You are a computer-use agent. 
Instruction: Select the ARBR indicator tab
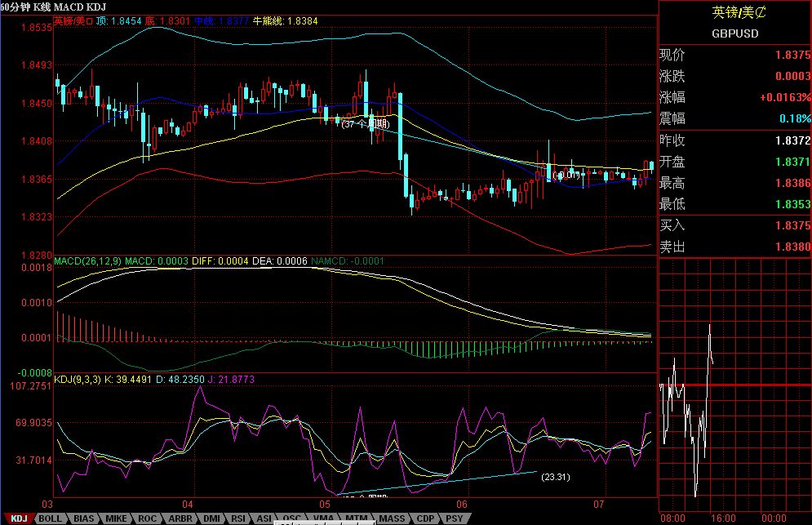[179, 518]
